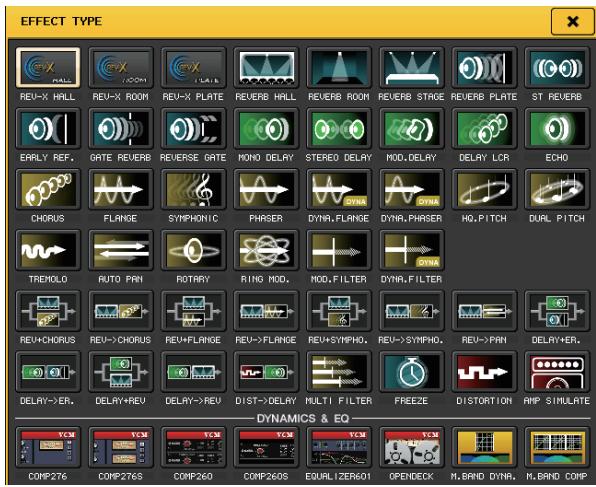596x487 pixels.
Task: Pick the DELAY->ER. effect
Action: pyautogui.click(x=48, y=372)
